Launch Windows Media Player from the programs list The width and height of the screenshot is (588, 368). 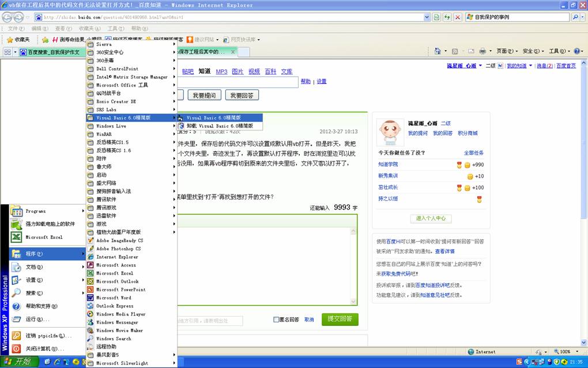131,314
